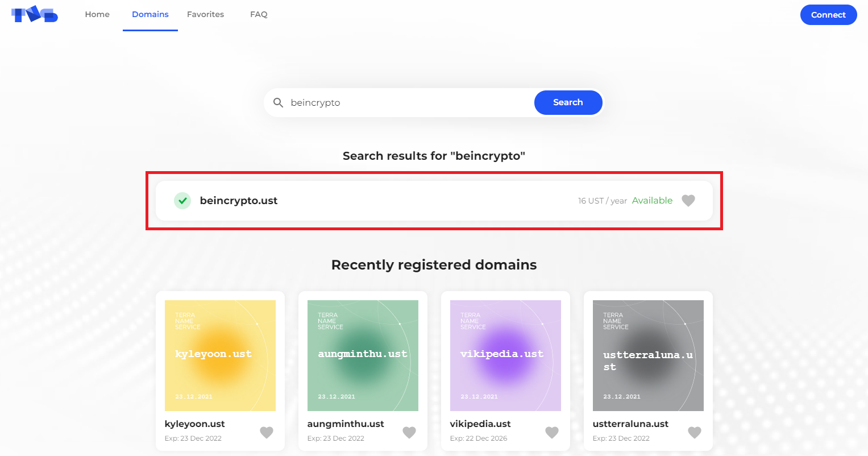Click the Connect wallet button
The width and height of the screenshot is (868, 456).
828,15
